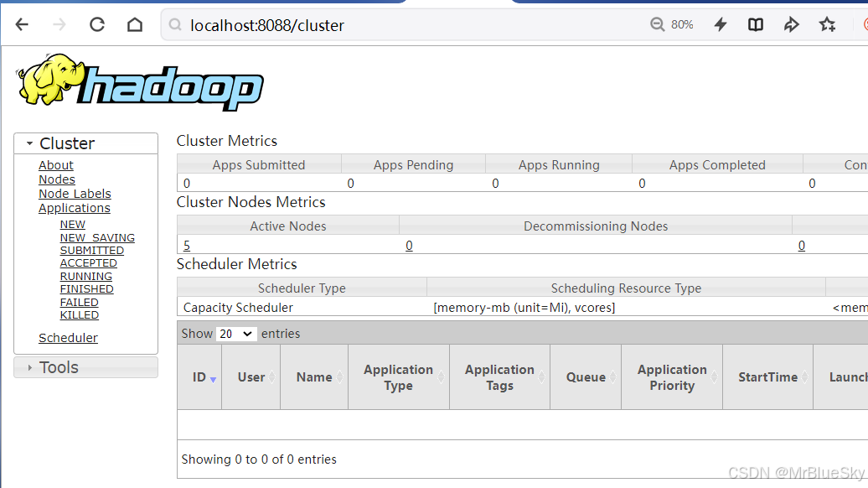Screen dimensions: 868x488
Task: Filter applications by SUBMITTED state
Action: 92,251
